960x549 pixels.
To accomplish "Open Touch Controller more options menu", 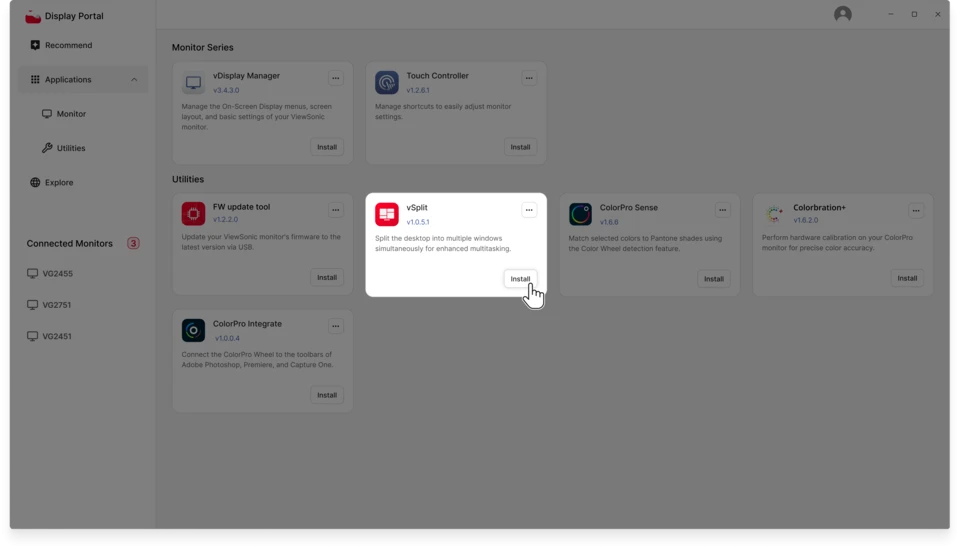I will click(x=529, y=78).
